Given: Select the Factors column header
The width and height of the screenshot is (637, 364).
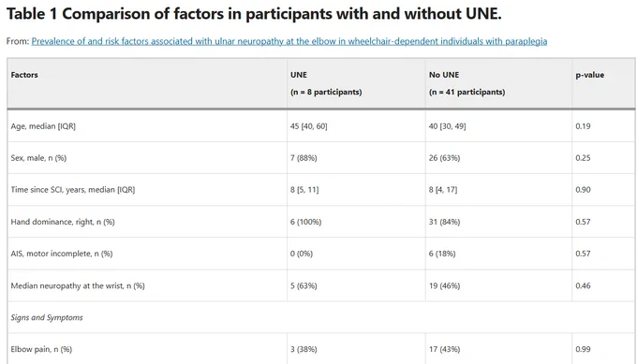Looking at the screenshot, I should tap(24, 75).
